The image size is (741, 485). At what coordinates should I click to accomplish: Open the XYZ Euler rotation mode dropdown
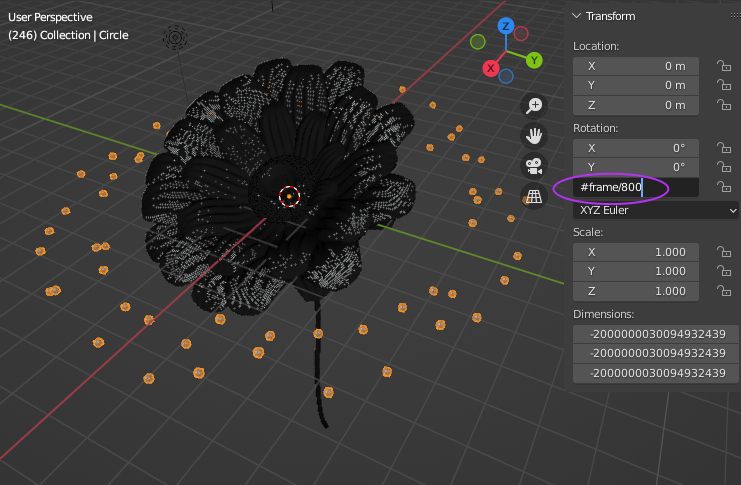pos(655,210)
